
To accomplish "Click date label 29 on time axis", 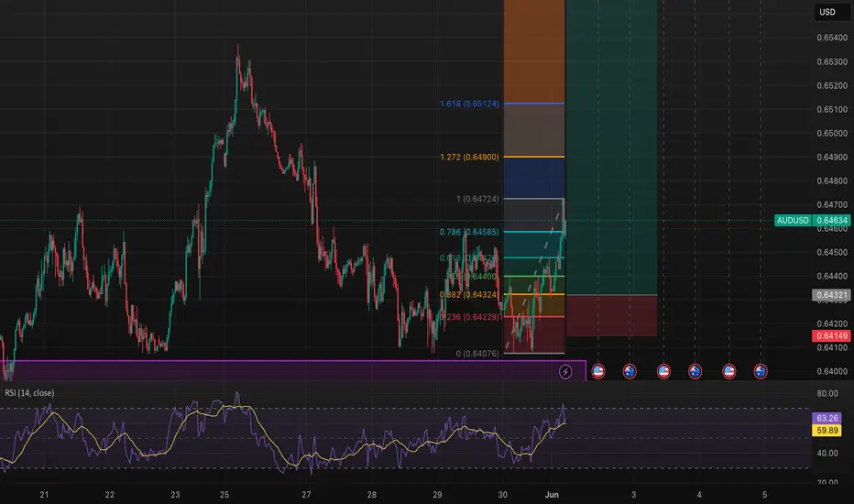I will tap(437, 495).
